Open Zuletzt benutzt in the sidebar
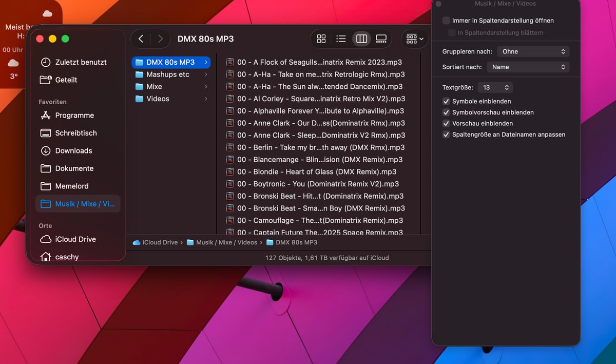 (81, 62)
